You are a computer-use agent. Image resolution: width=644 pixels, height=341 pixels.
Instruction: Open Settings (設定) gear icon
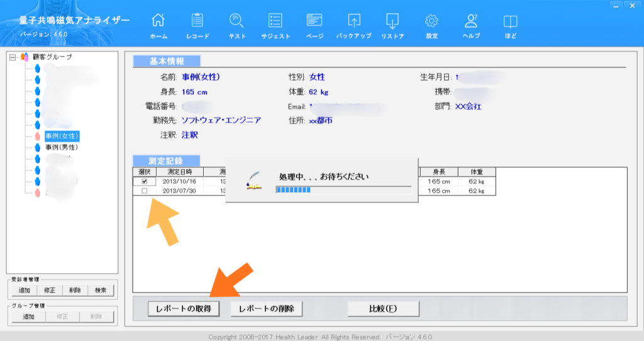(x=431, y=21)
